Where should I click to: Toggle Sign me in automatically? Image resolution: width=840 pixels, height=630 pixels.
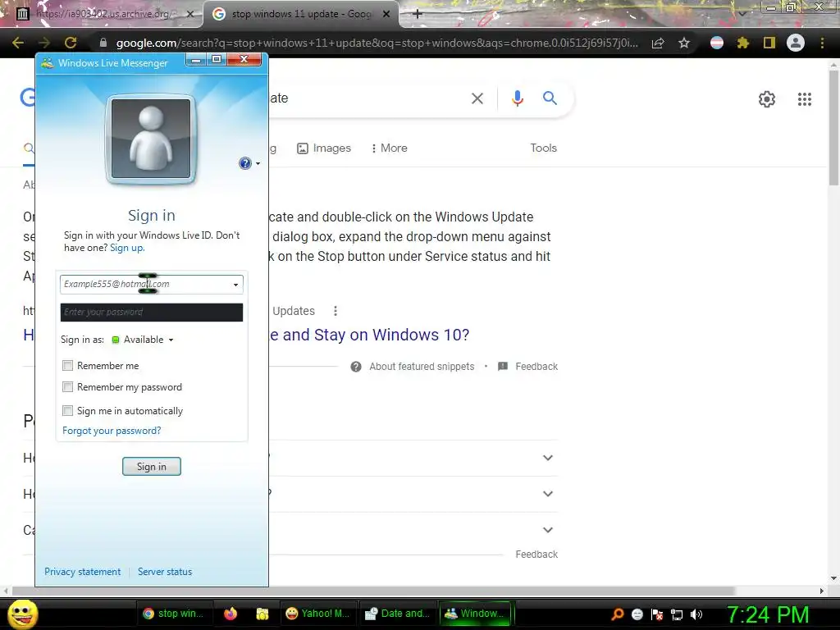coord(67,410)
